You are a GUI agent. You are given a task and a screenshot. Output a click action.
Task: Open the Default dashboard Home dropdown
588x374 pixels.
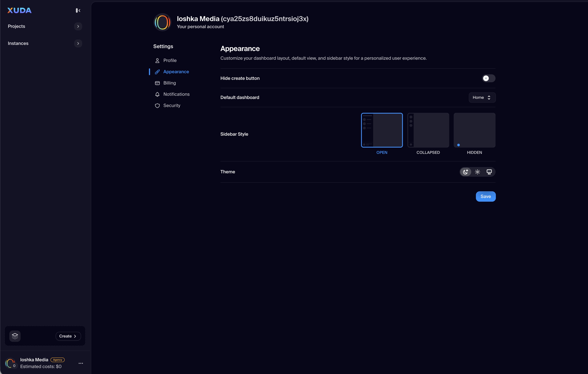[482, 98]
